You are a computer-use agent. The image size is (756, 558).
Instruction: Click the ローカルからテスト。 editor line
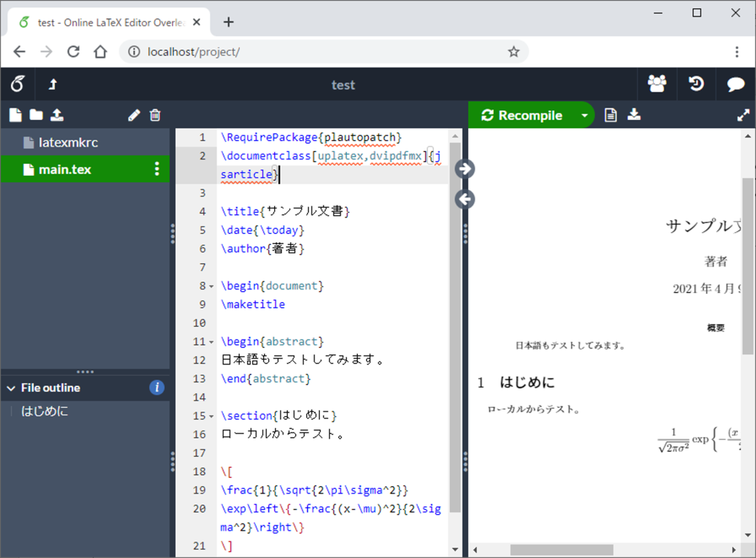[283, 434]
